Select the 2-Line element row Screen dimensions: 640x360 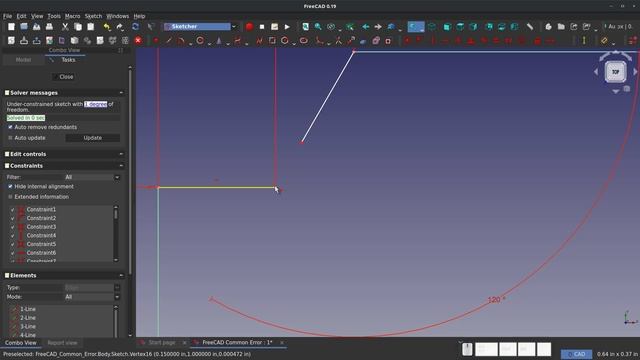coord(61,318)
